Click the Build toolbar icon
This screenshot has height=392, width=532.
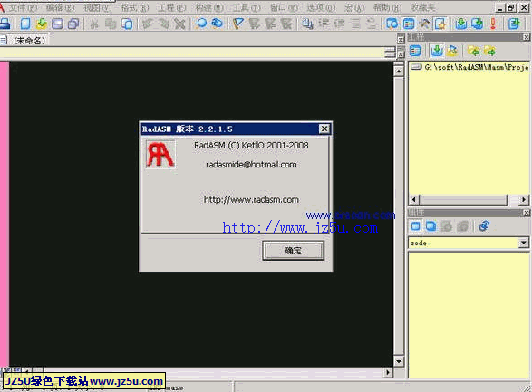[478, 24]
